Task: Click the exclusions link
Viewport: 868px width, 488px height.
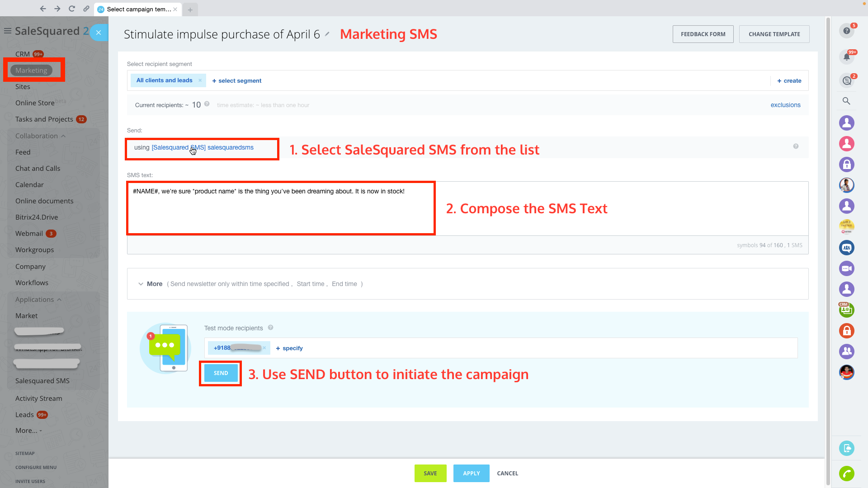Action: click(785, 105)
